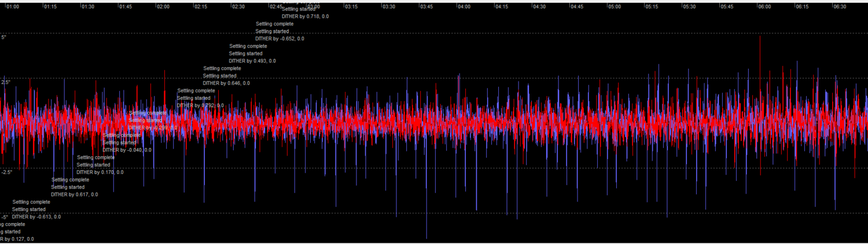Select the 'DITHER by 0.718, 0.0' annotation
Image resolution: width=868 pixels, height=244 pixels.
tap(306, 17)
